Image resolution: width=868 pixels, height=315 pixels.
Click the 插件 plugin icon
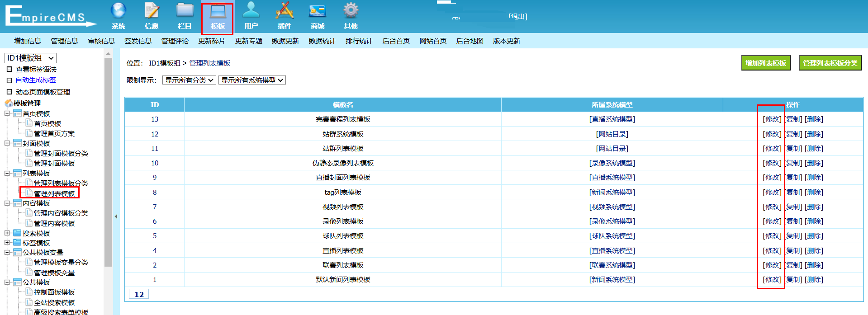point(285,11)
